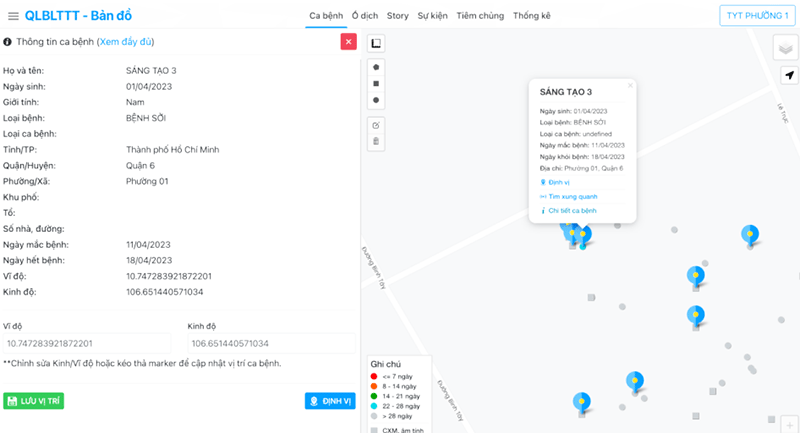Viewport: 800px width, 433px height.
Task: Select the polygon draw tool on map
Action: (376, 67)
